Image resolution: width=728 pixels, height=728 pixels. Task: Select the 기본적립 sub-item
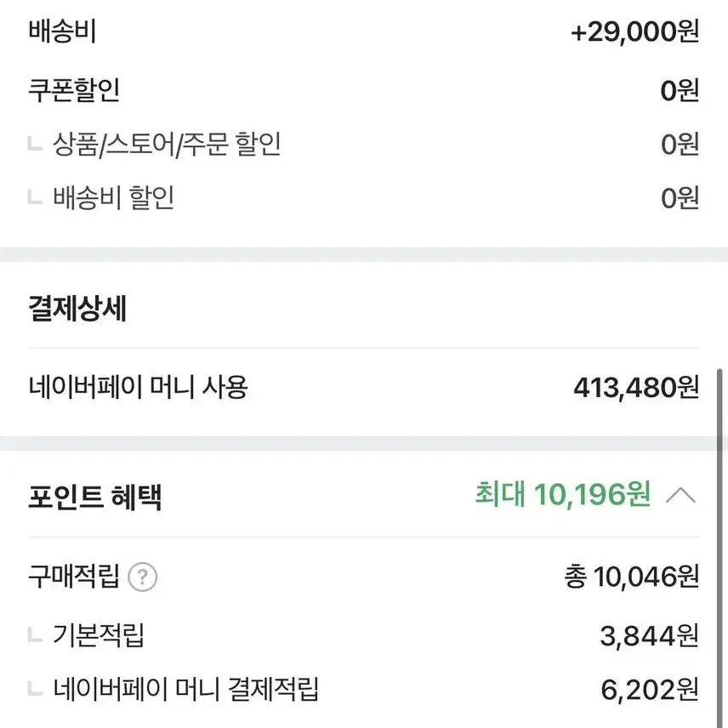click(x=99, y=635)
